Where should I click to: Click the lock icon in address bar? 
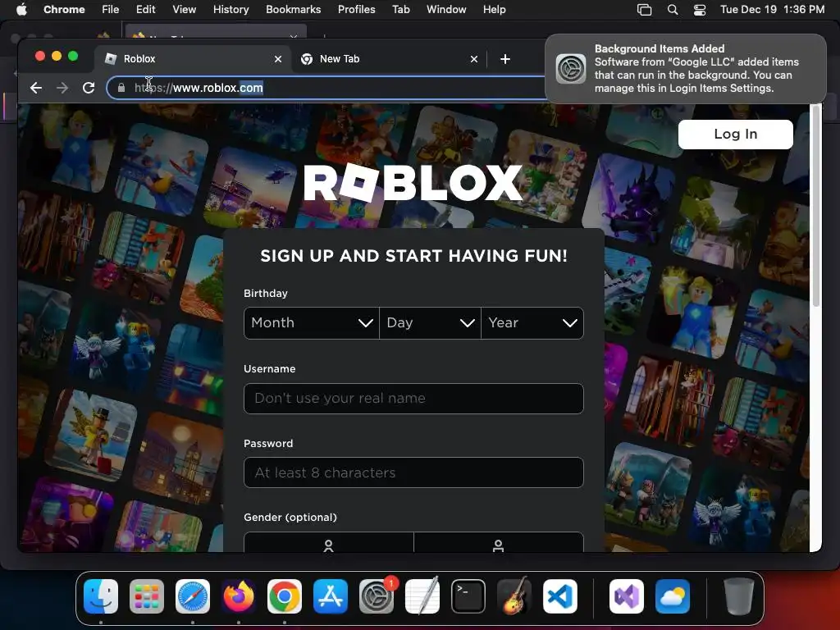tap(121, 88)
